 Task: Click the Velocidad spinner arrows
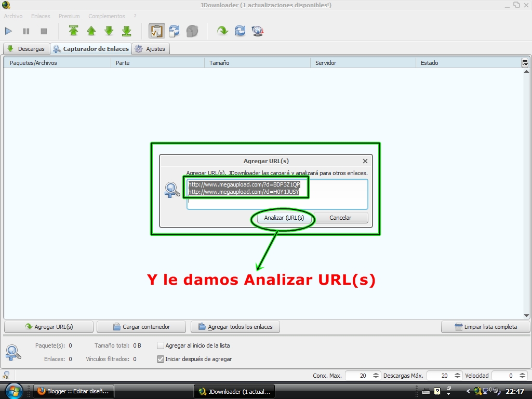click(523, 376)
